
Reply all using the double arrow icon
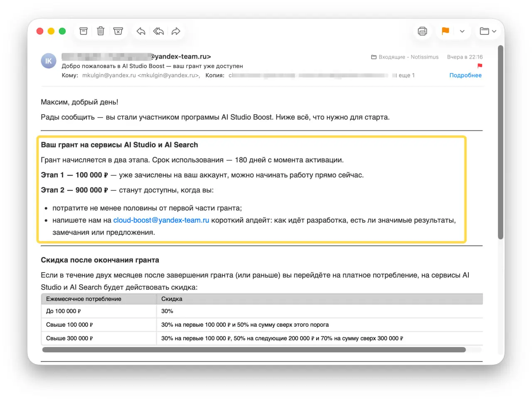158,31
